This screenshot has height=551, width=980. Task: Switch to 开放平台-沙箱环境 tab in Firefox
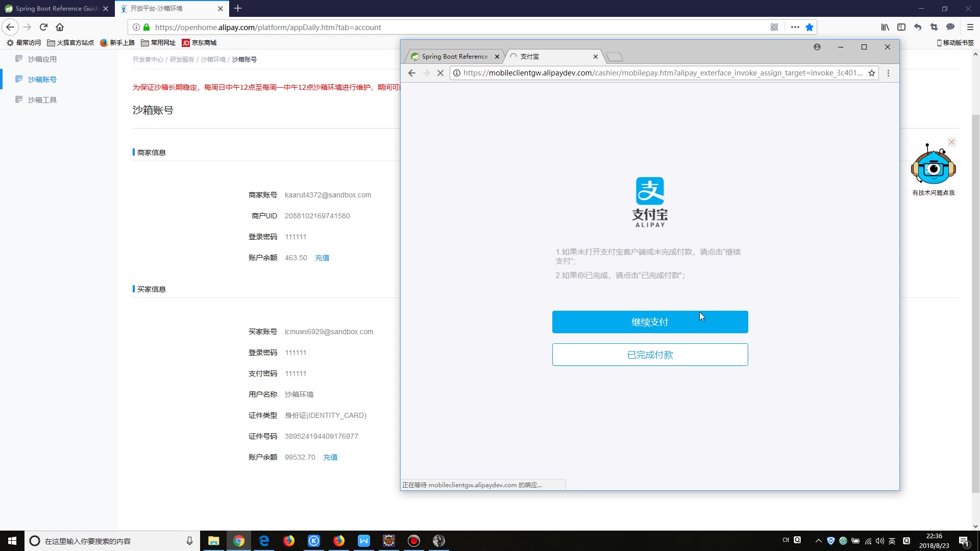171,8
